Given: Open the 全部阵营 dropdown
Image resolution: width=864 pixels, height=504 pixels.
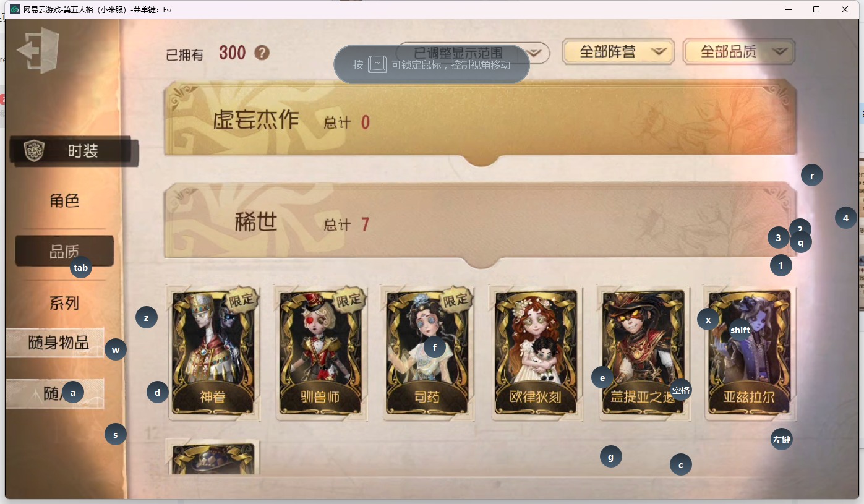Looking at the screenshot, I should 618,52.
